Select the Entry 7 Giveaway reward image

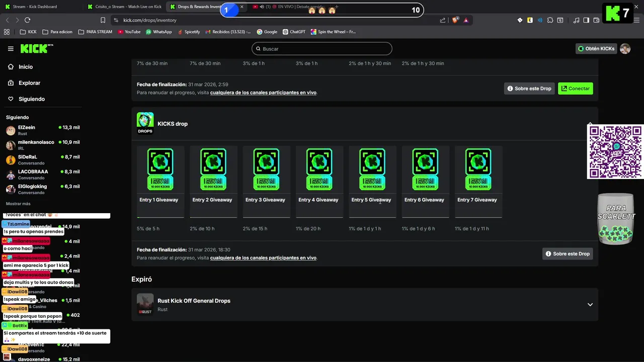point(478,169)
